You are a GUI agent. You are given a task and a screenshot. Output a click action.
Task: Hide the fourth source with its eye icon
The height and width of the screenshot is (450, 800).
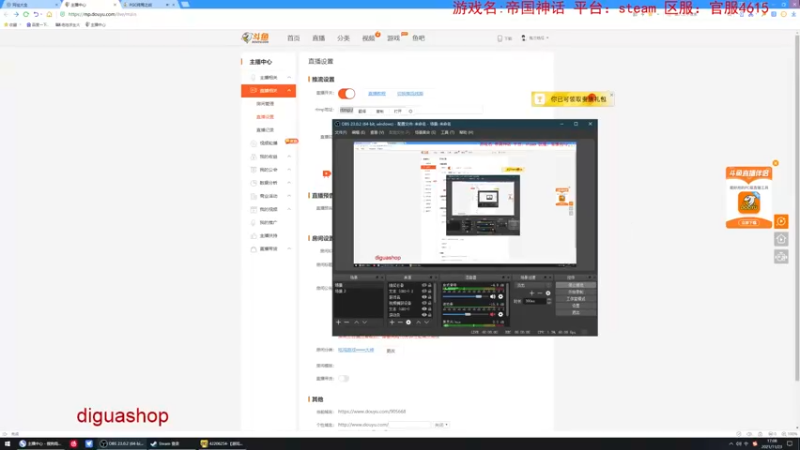tap(424, 303)
